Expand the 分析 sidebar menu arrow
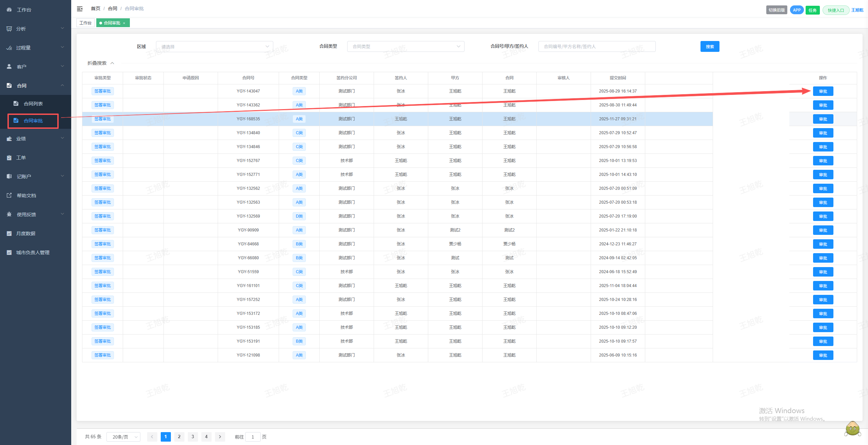 [x=62, y=28]
